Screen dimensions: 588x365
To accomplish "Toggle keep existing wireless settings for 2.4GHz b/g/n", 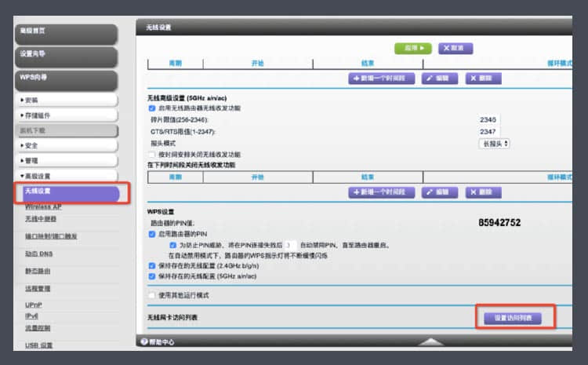I will 152,266.
